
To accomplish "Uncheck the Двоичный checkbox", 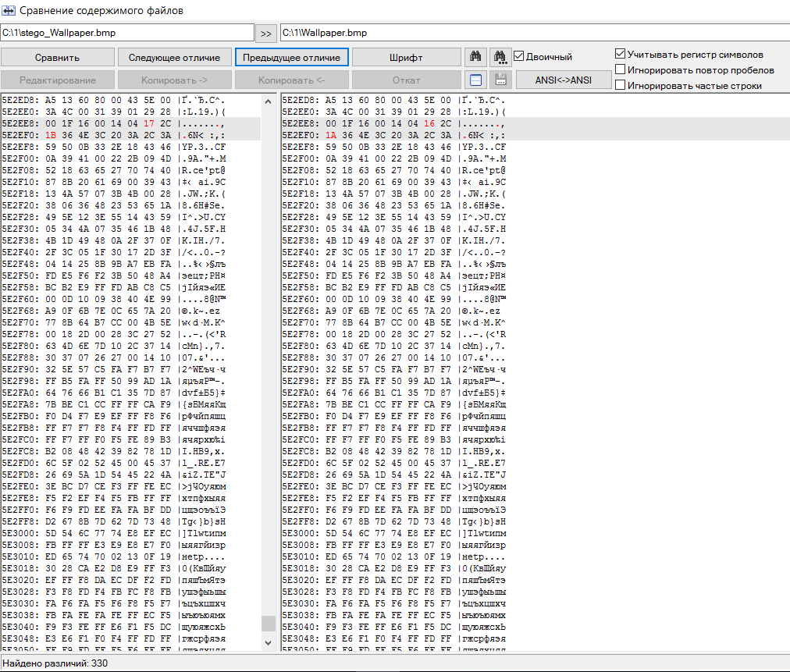I will click(518, 57).
